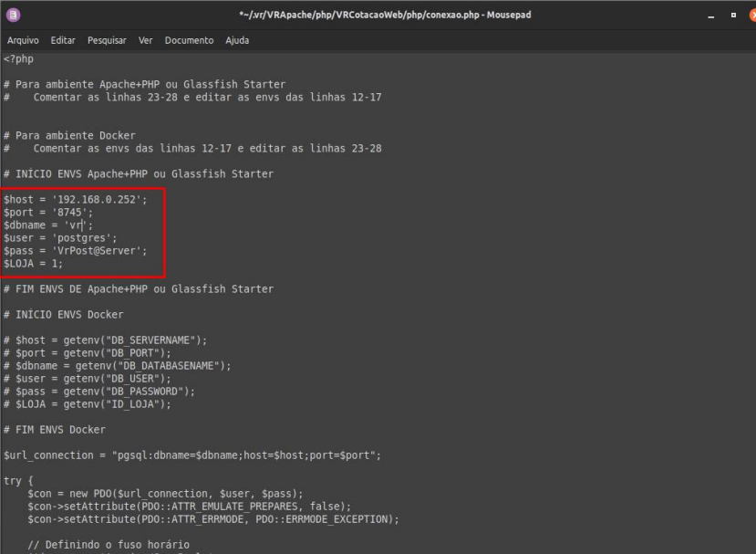Click line 'Comentar as linhas 23-28 e editar'
Screen dimensions: 756x554
coord(192,98)
